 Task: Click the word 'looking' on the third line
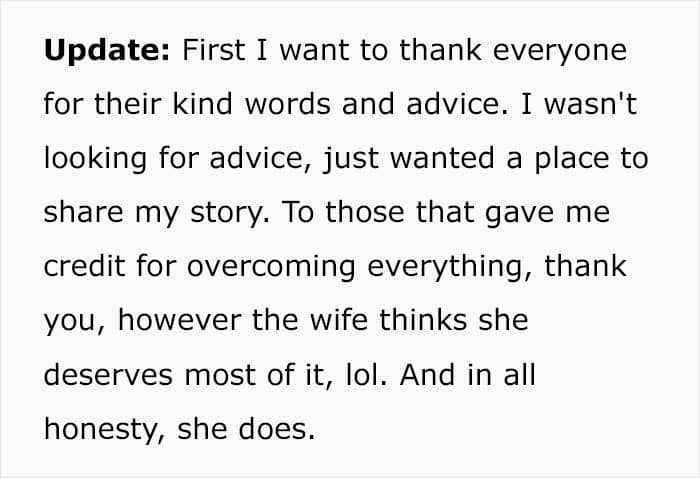pyautogui.click(x=95, y=160)
